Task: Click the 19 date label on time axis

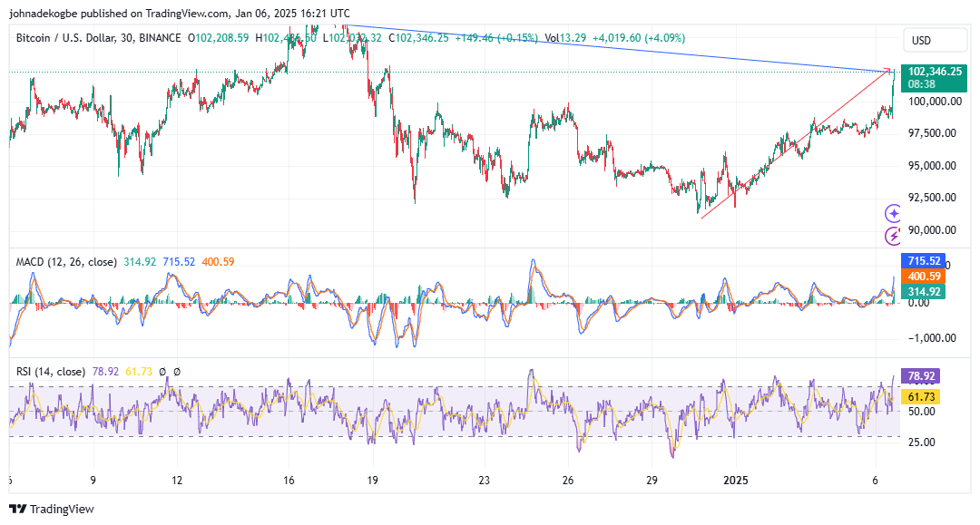Action: (x=373, y=480)
